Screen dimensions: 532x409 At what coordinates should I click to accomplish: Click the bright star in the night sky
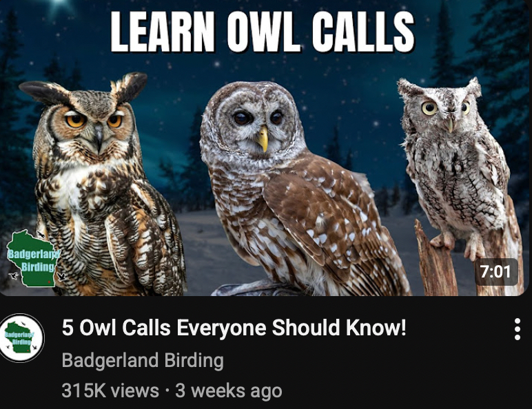click(59, 3)
